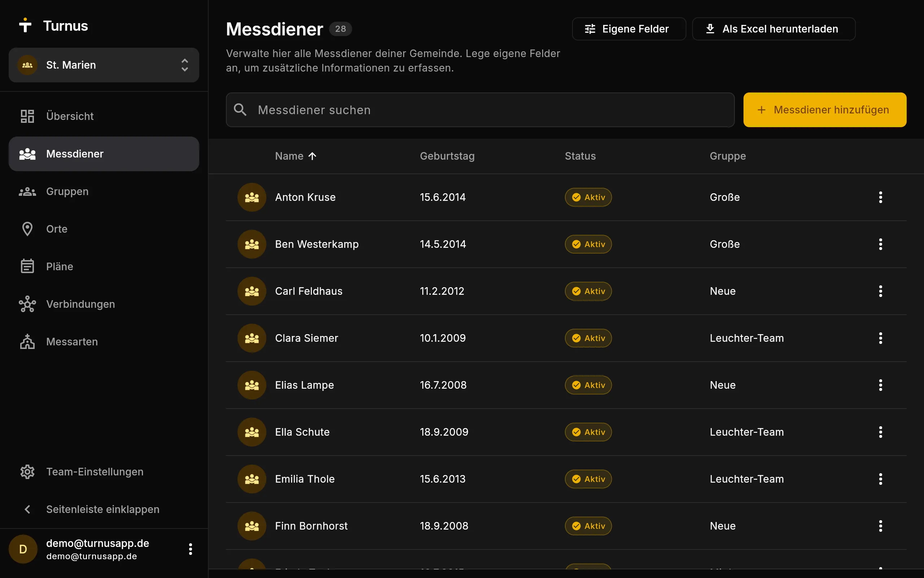Click the D user avatar
The image size is (924, 578).
(x=23, y=549)
